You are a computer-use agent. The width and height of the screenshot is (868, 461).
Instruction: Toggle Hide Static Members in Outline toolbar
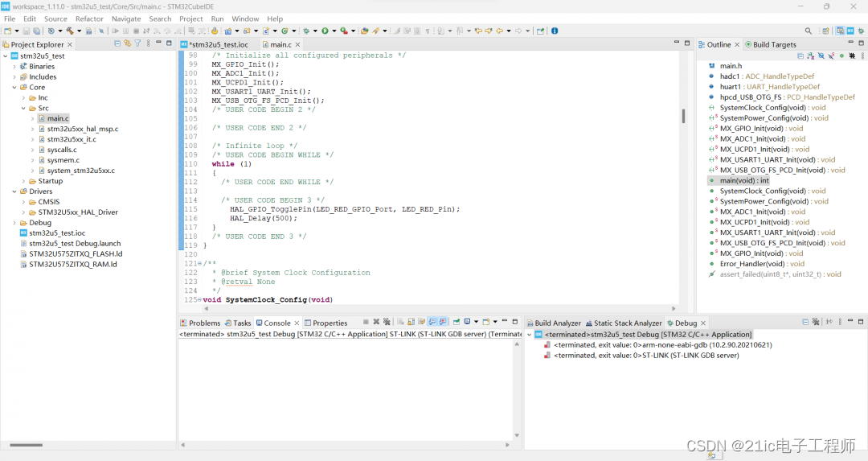coord(832,56)
